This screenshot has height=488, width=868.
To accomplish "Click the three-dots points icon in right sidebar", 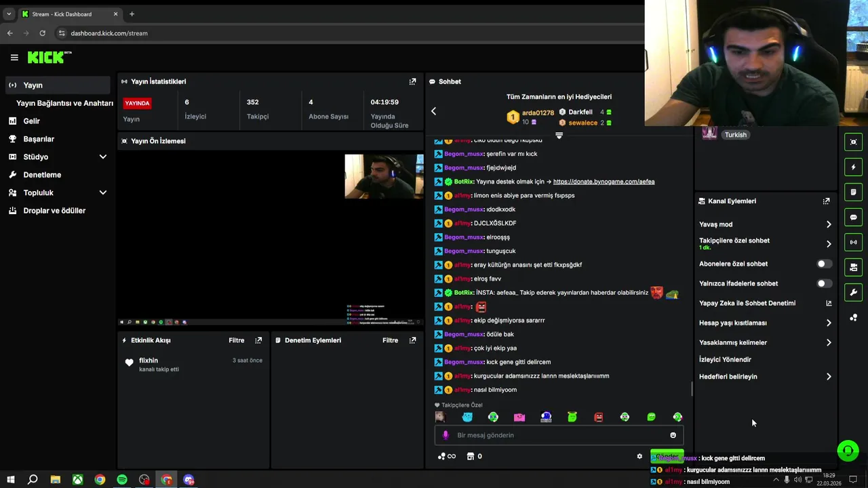I will click(x=853, y=317).
